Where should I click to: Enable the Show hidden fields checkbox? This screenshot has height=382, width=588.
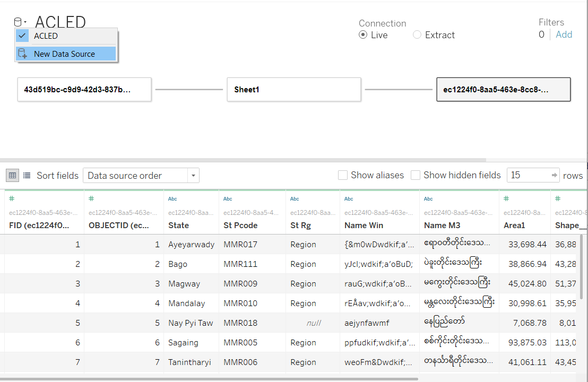coord(416,175)
